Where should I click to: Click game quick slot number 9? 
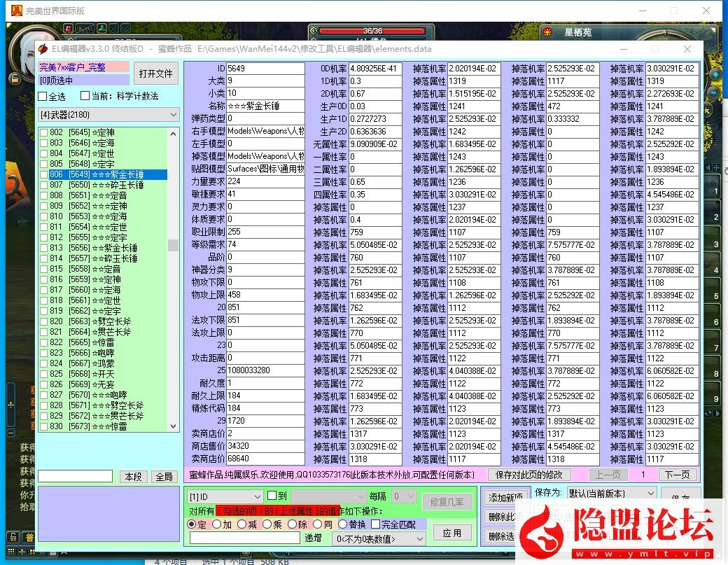715,398
